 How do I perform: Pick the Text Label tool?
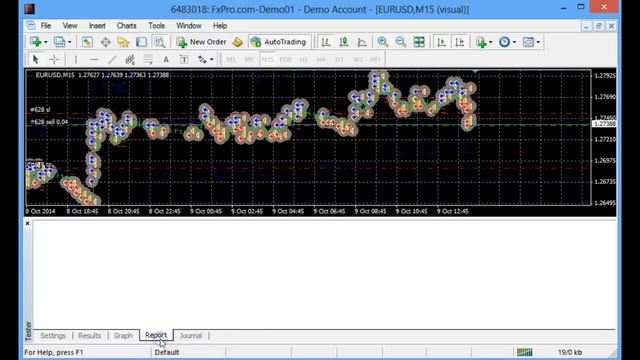coord(184,60)
